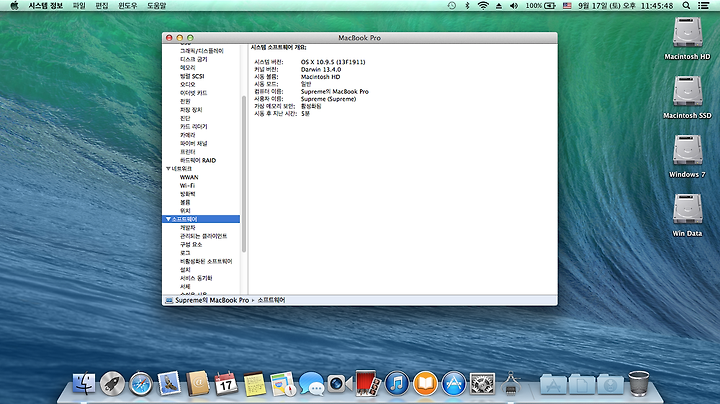
Task: Open Notification Center list icon
Action: (x=703, y=6)
